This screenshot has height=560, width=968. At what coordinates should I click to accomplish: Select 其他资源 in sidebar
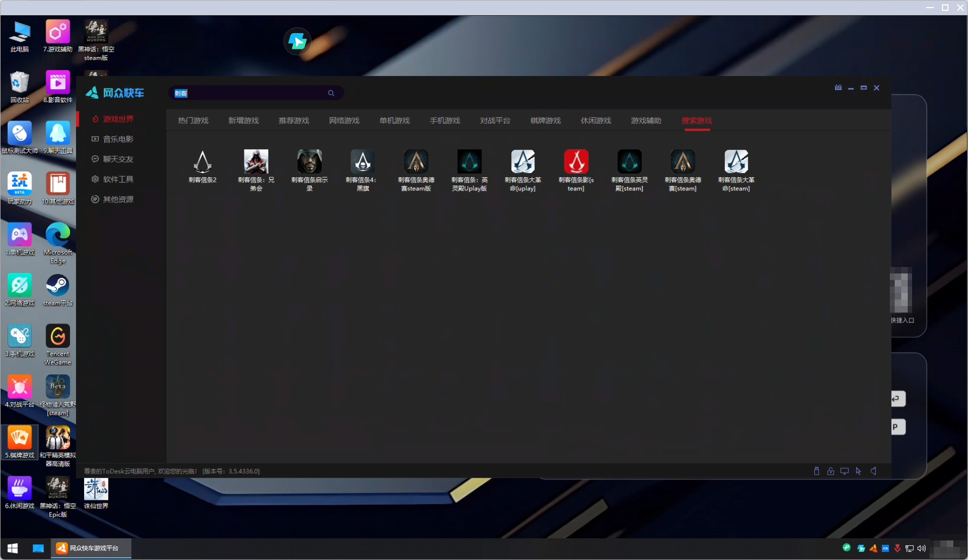click(118, 199)
